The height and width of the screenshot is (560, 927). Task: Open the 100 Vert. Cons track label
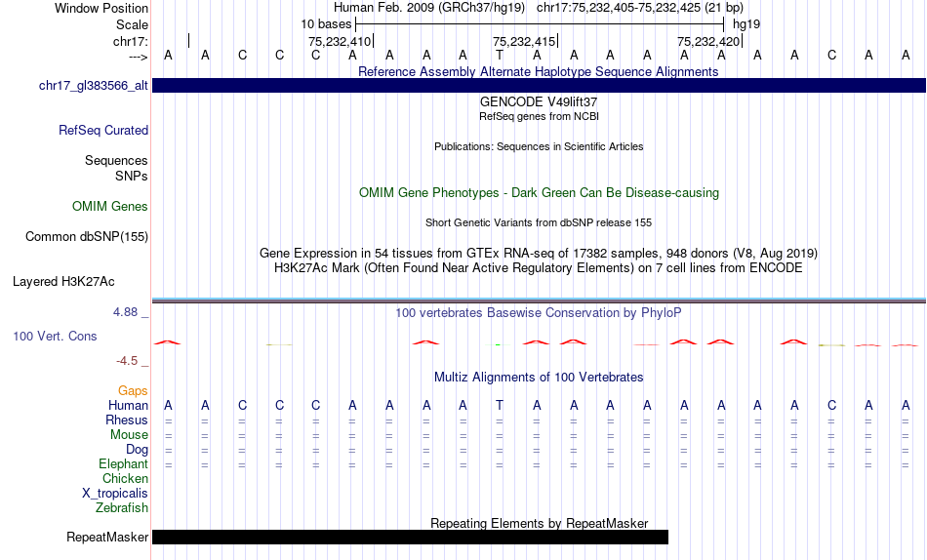point(55,336)
